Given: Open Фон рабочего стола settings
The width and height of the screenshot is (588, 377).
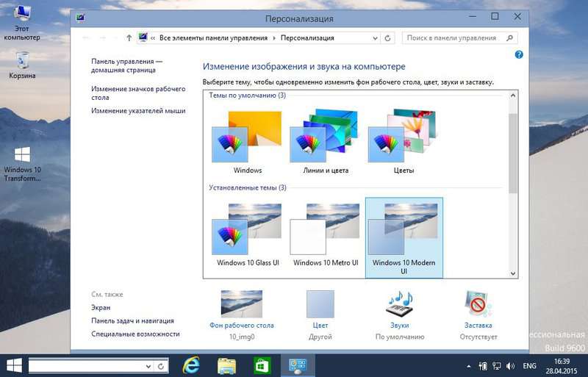Looking at the screenshot, I should pyautogui.click(x=242, y=326).
